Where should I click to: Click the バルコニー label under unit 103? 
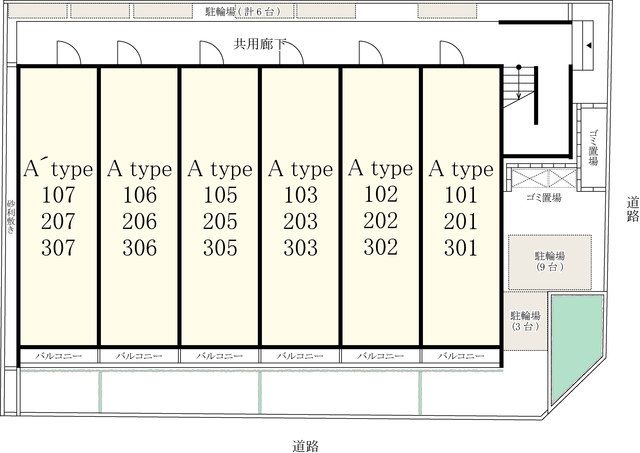[300, 356]
